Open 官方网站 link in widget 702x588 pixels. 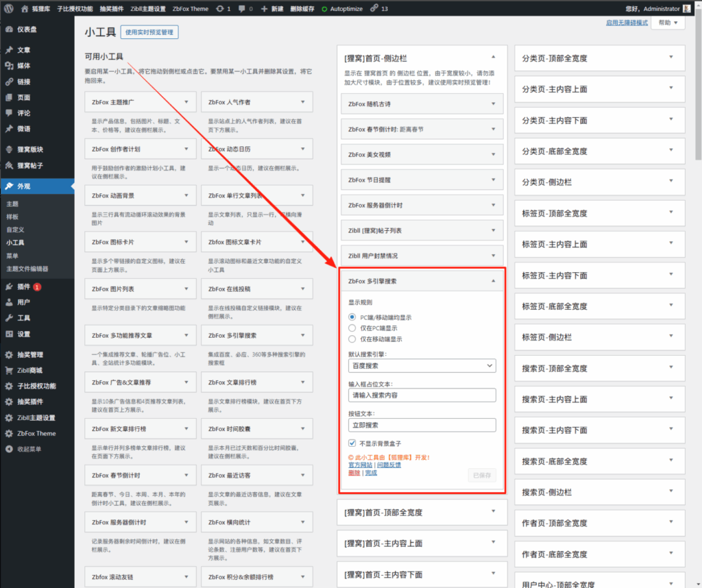click(x=360, y=465)
